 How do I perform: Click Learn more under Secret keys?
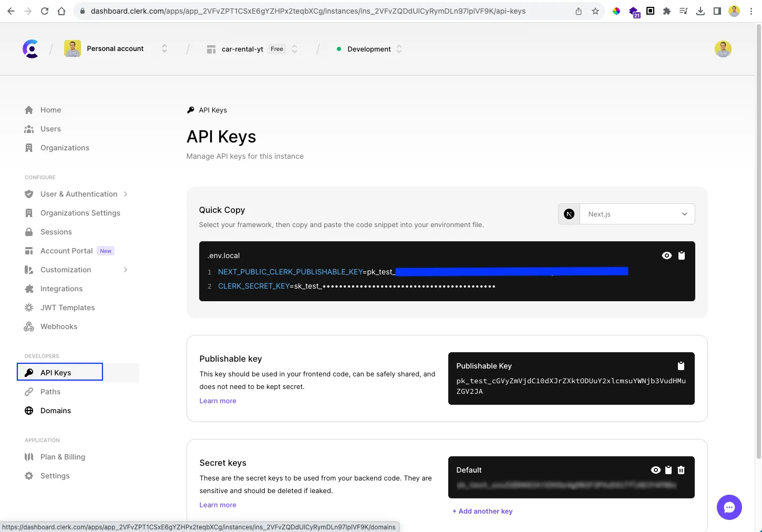[218, 505]
